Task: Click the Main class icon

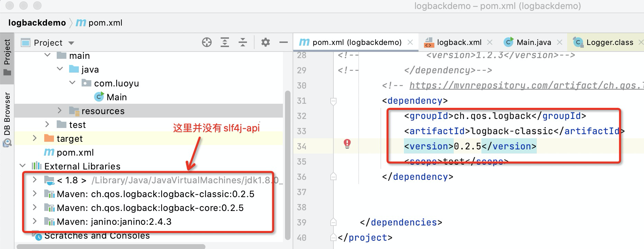Action: (99, 97)
